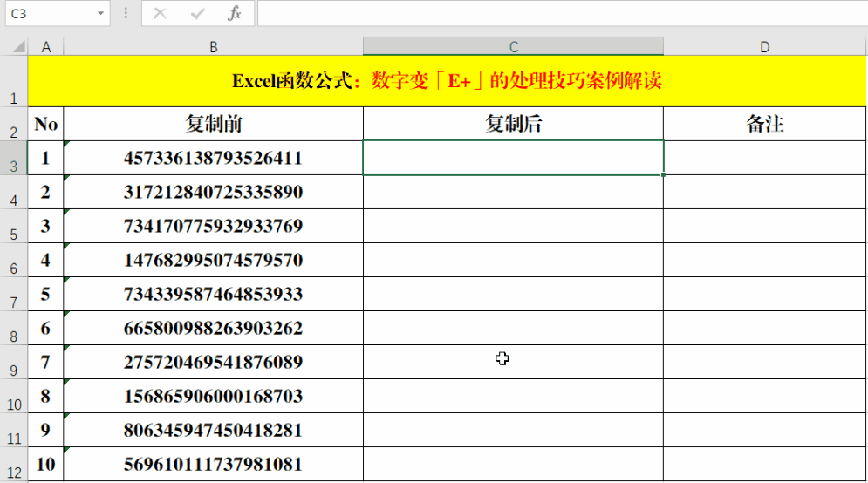Select the active empty cell C3
Viewport: 868px width, 483px height.
[x=514, y=158]
